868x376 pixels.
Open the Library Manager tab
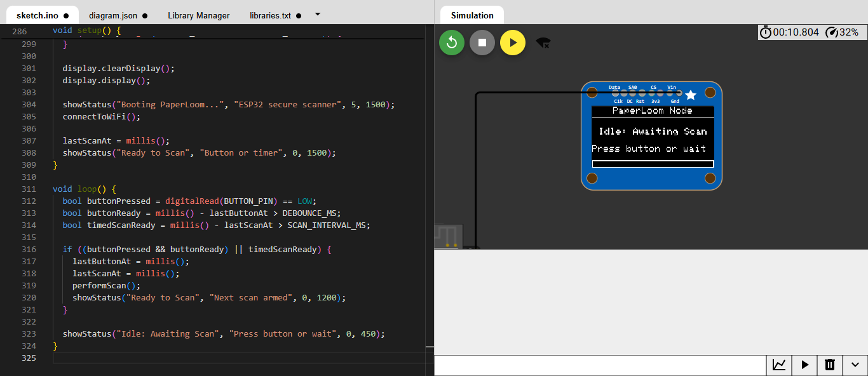199,15
